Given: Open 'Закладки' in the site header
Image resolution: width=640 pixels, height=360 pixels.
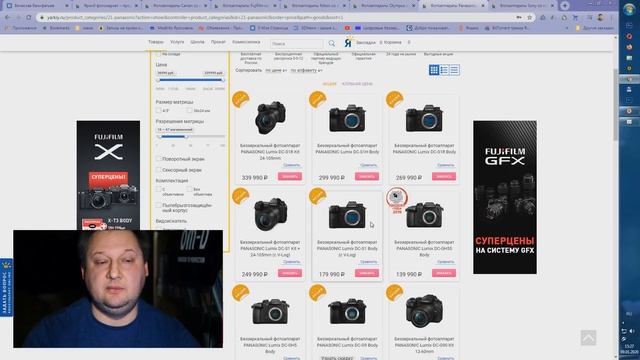Looking at the screenshot, I should pos(365,42).
